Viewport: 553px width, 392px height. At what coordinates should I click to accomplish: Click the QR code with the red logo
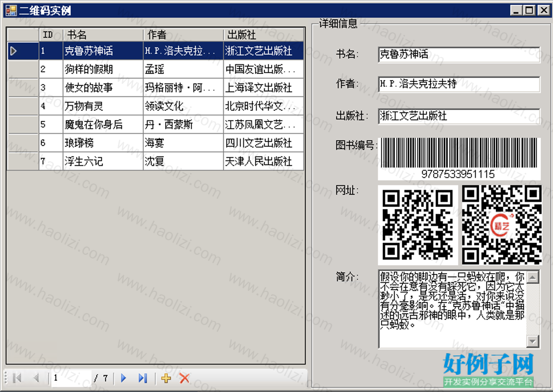502,225
